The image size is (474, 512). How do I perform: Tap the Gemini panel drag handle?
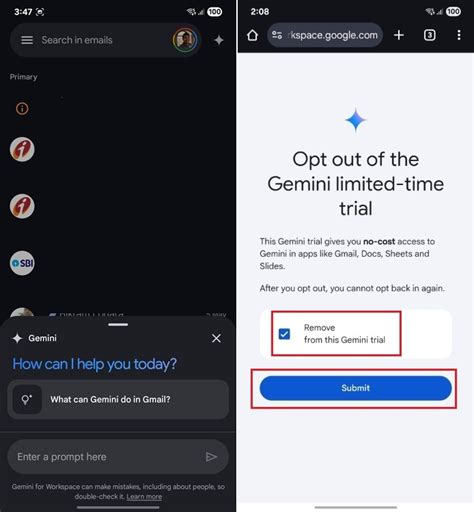(118, 324)
